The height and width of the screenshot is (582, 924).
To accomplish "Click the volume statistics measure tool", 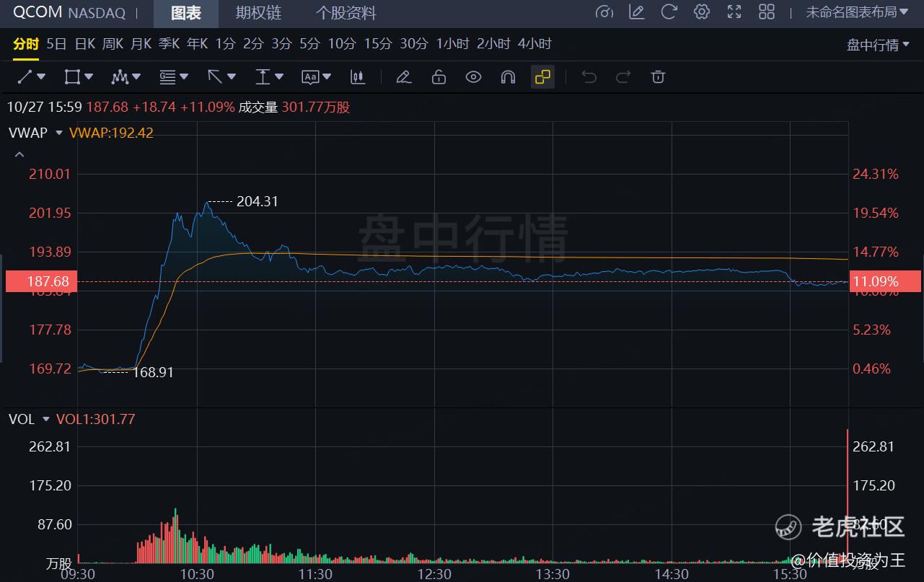I will point(358,76).
